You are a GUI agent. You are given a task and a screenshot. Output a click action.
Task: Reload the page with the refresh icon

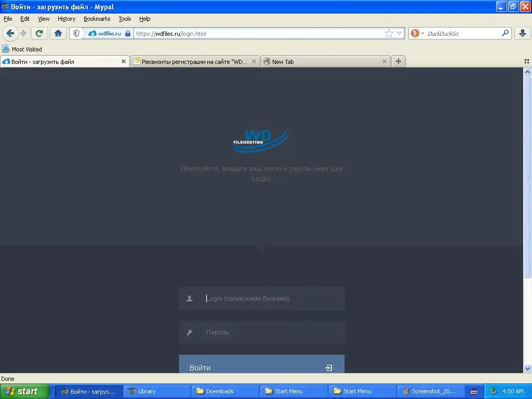click(39, 33)
